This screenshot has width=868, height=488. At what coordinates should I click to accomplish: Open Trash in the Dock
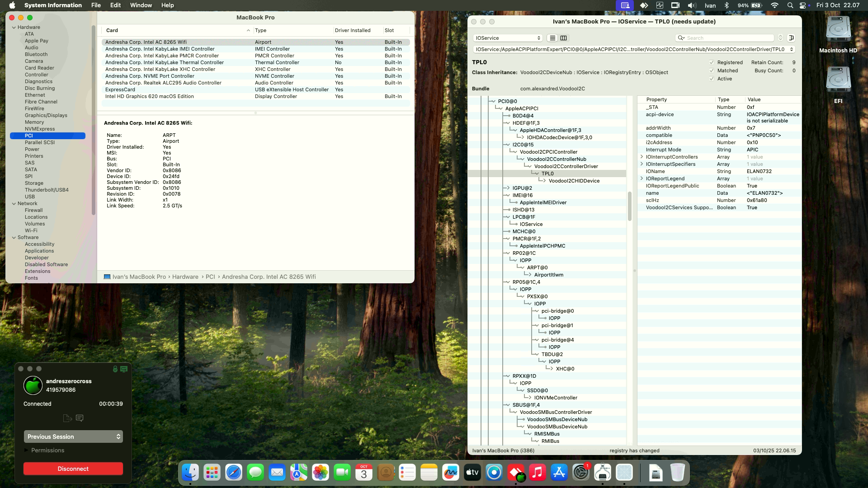(x=677, y=473)
